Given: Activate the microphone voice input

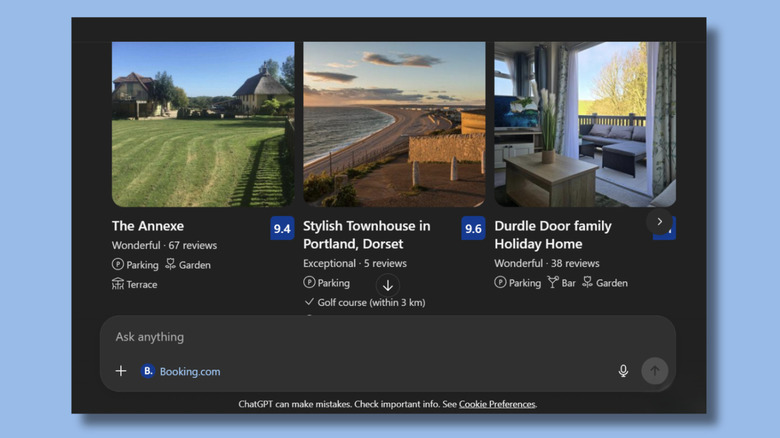Looking at the screenshot, I should (623, 371).
